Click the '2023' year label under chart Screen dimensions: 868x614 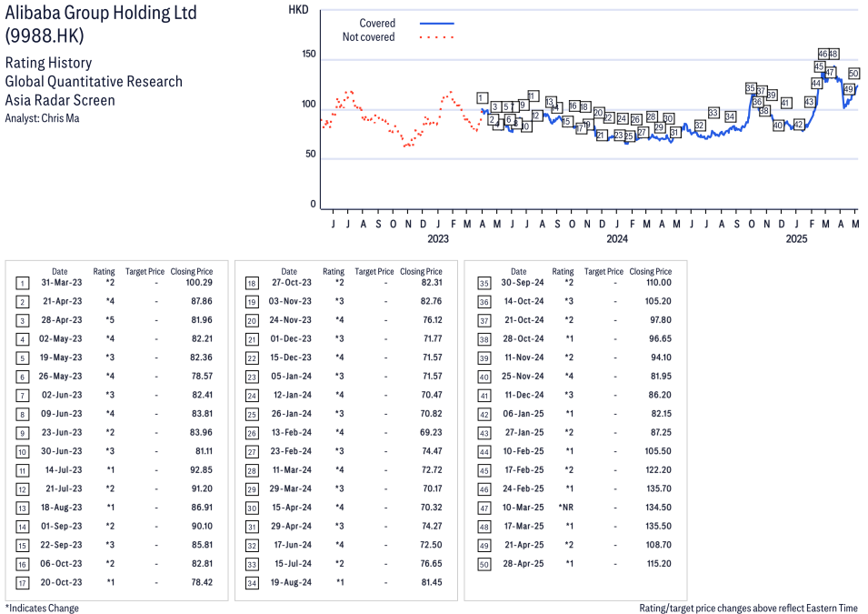tap(438, 239)
